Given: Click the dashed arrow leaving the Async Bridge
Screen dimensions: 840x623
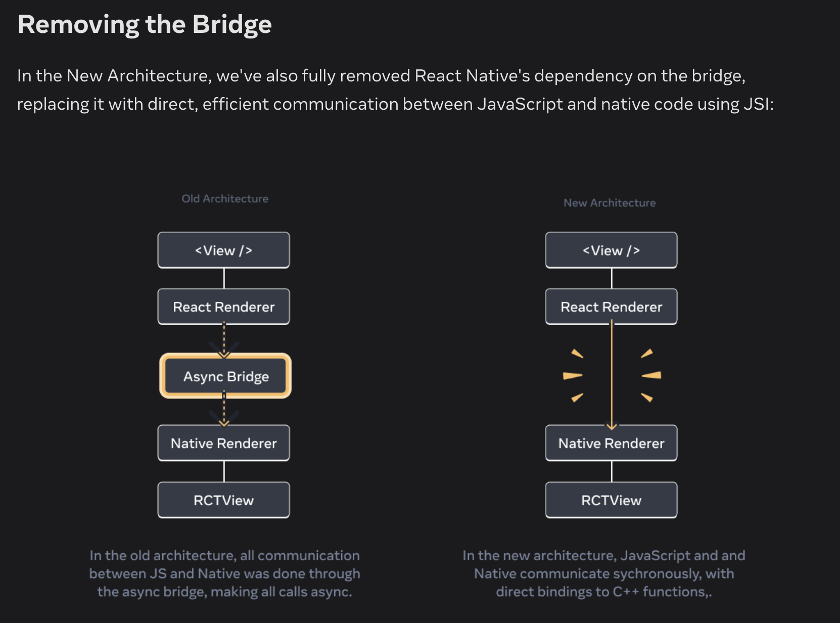Looking at the screenshot, I should (x=224, y=411).
